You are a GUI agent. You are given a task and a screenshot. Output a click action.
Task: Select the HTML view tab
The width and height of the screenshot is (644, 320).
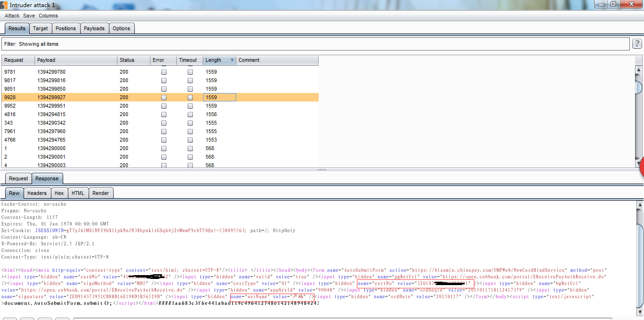pyautogui.click(x=78, y=193)
